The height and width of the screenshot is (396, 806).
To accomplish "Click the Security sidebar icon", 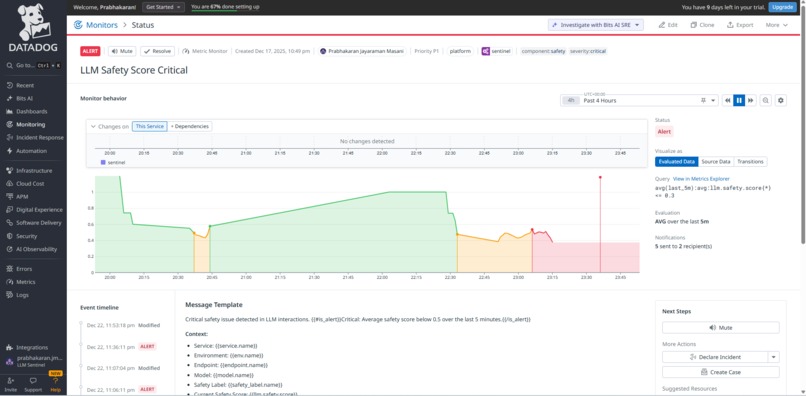I will (x=10, y=236).
